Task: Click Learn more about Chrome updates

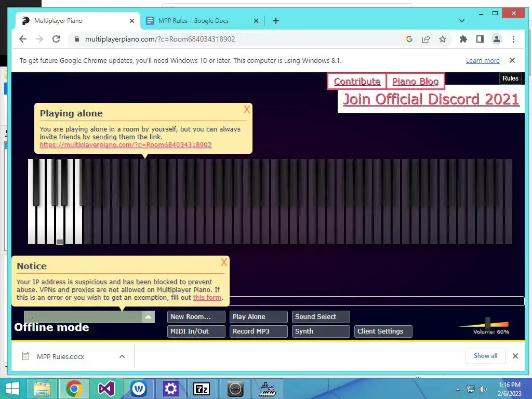Action: pos(483,60)
